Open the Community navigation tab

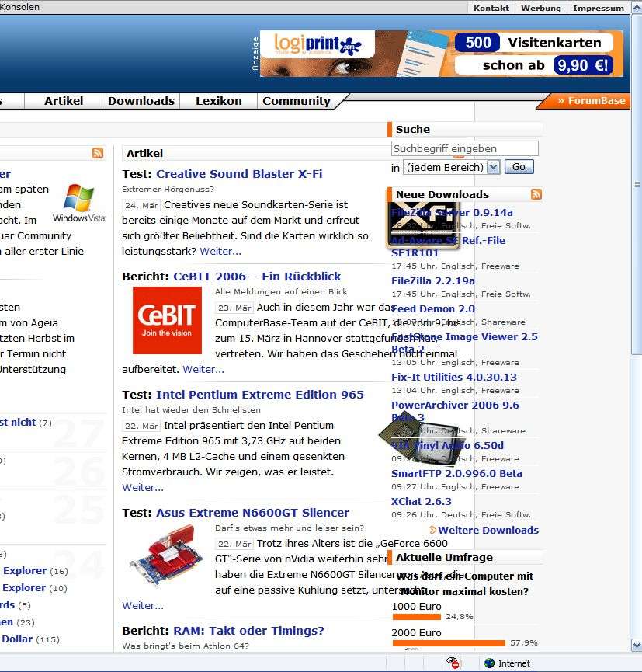tap(297, 101)
